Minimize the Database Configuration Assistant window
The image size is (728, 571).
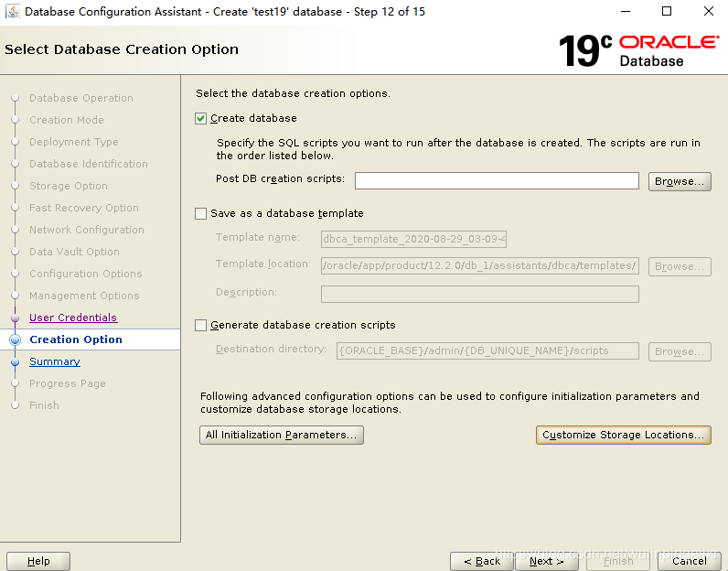tap(626, 11)
